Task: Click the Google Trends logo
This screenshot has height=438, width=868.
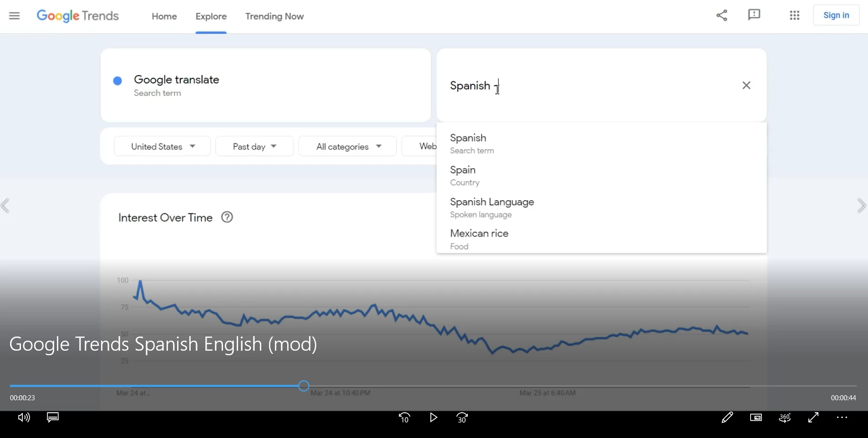Action: coord(78,16)
